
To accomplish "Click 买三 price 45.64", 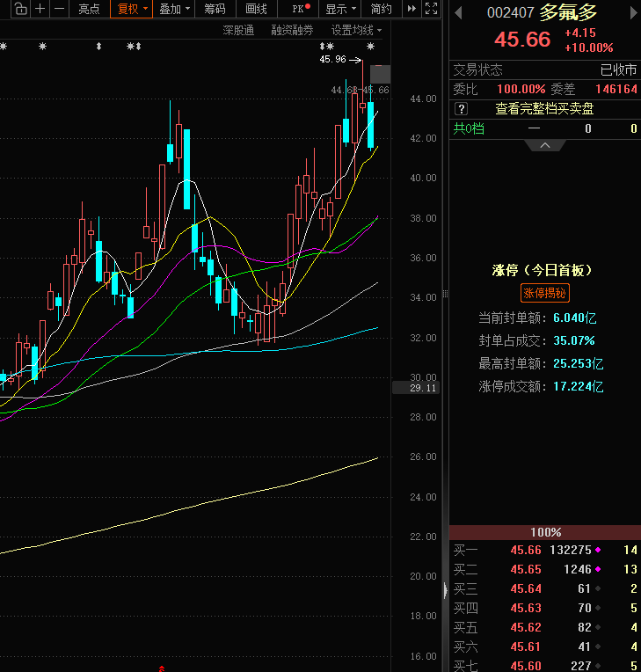I will pos(526,588).
